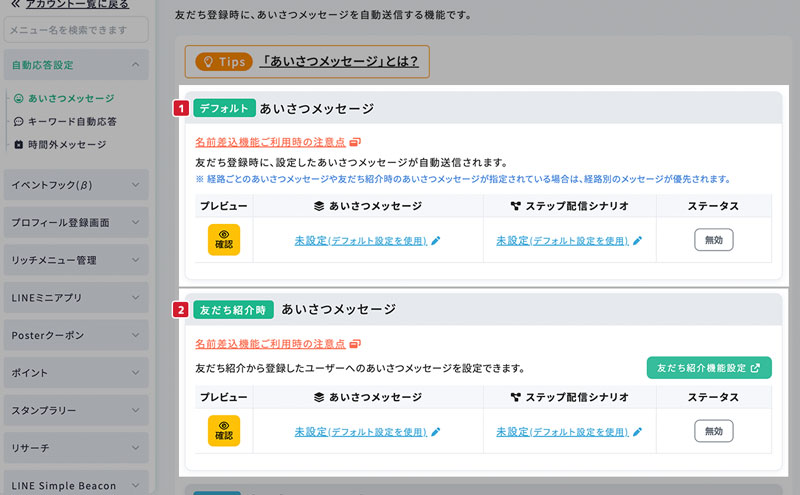
Task: Click the yellow 確認 preview button in デフォルト section
Action: click(224, 241)
